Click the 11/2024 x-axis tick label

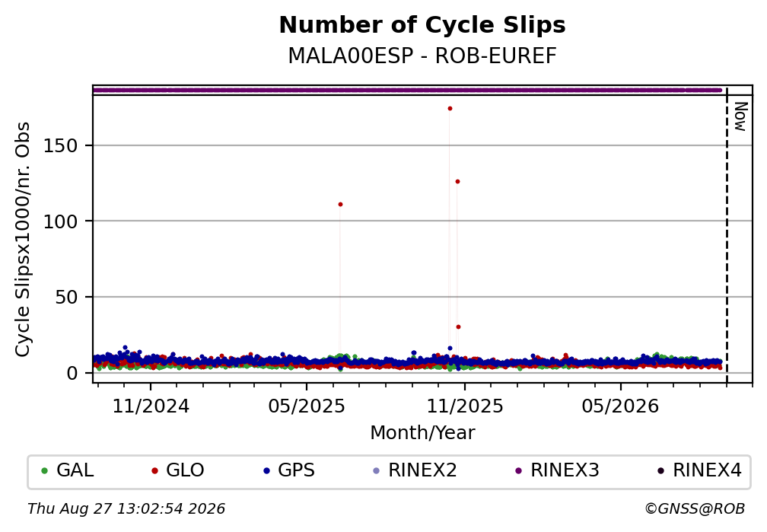151,406
